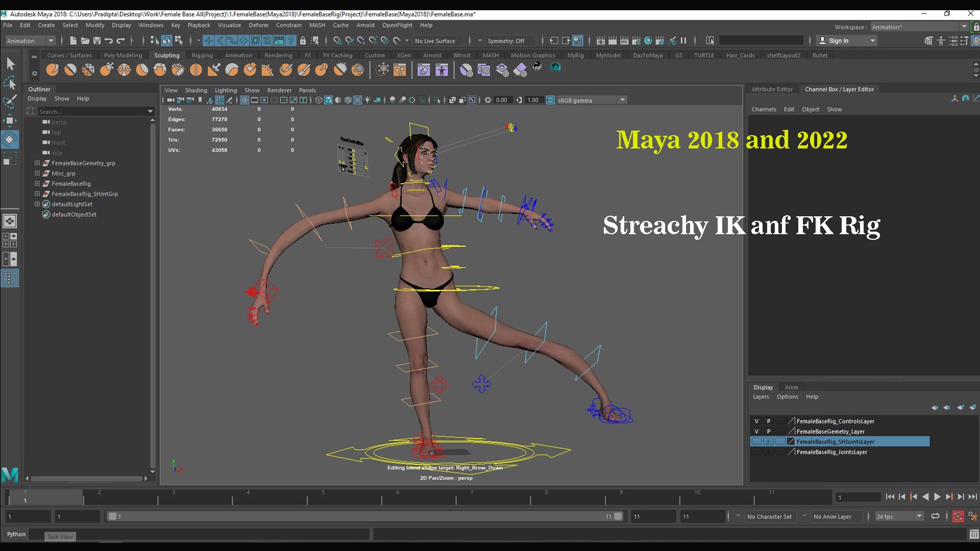
Task: Click the Redo arrow icon
Action: 121,41
